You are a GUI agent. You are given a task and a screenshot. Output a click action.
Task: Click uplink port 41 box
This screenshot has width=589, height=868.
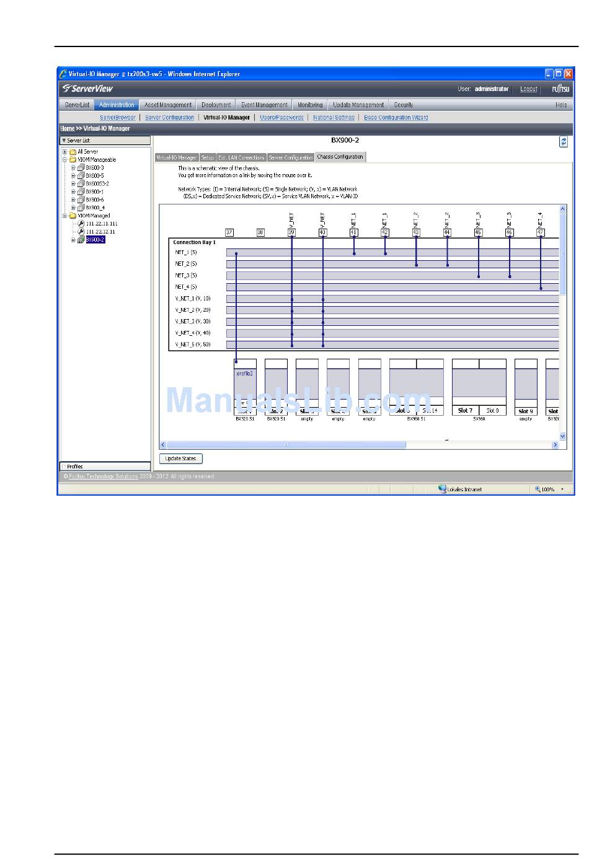coord(353,232)
